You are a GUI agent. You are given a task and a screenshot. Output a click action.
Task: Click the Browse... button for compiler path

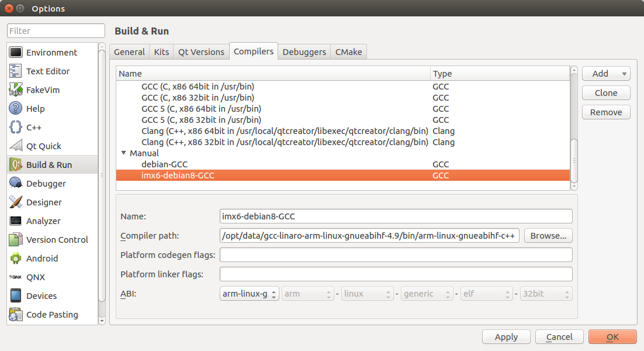(548, 236)
